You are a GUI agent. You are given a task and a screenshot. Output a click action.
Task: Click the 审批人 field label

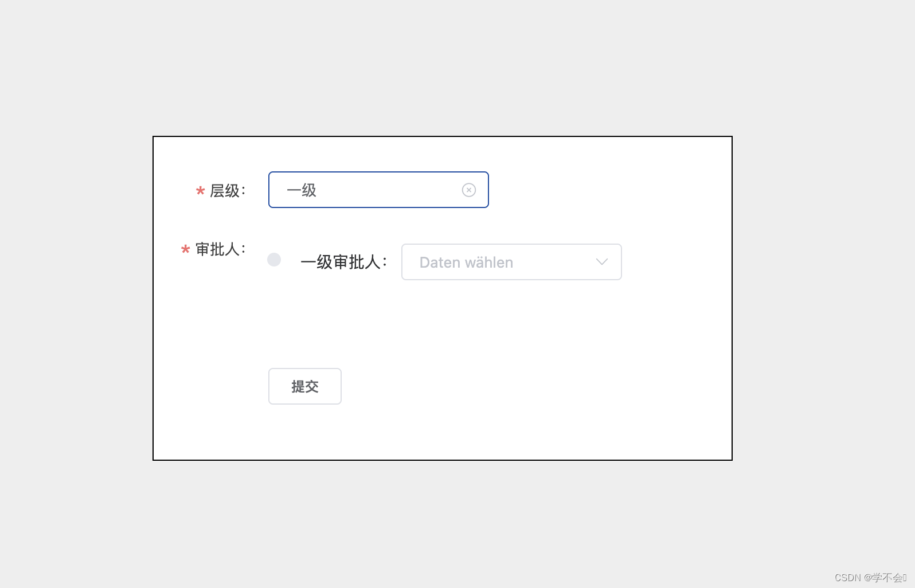tap(221, 249)
